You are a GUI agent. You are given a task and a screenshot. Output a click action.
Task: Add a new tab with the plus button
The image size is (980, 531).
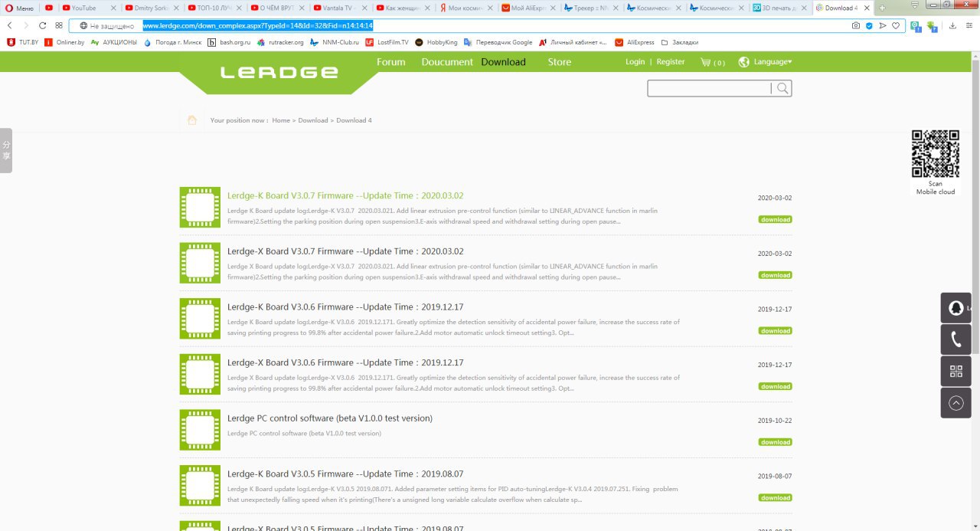pos(883,8)
